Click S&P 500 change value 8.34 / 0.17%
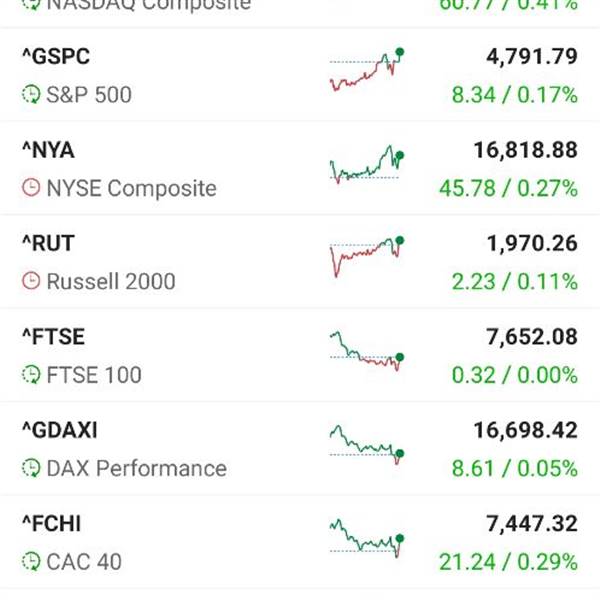The image size is (600, 600). pos(515,95)
